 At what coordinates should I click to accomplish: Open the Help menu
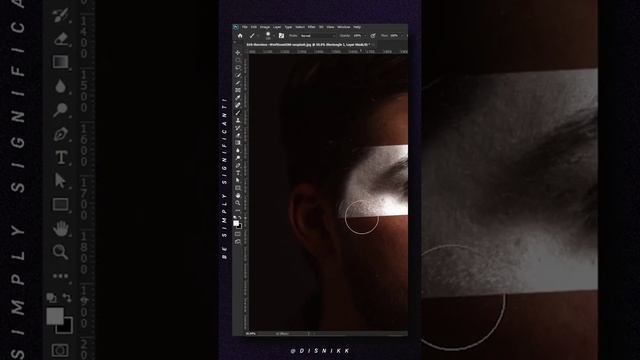click(357, 27)
